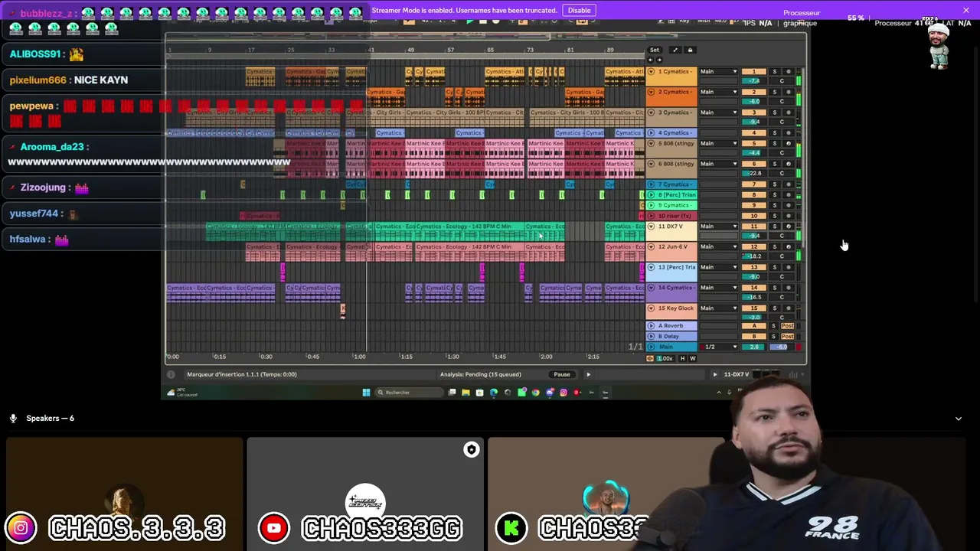Screen dimensions: 980x551
Task: Solo track 15 Key Glock
Action: pos(774,308)
